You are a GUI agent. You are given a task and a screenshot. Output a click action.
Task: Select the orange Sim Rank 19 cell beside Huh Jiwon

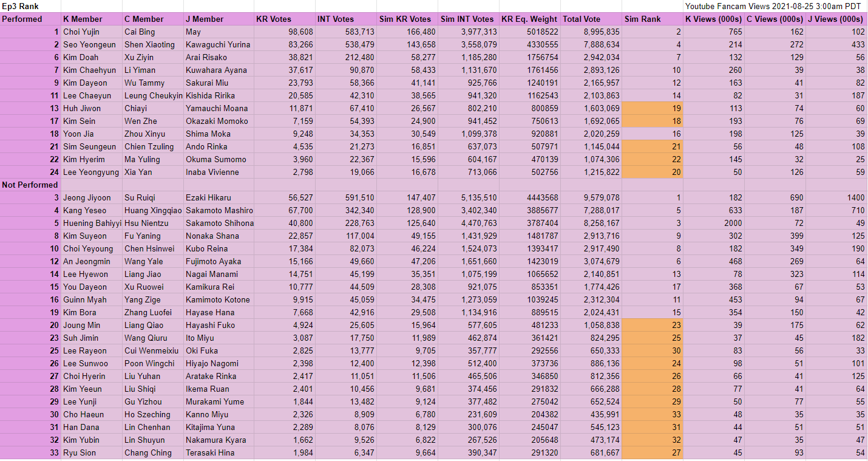pos(653,108)
